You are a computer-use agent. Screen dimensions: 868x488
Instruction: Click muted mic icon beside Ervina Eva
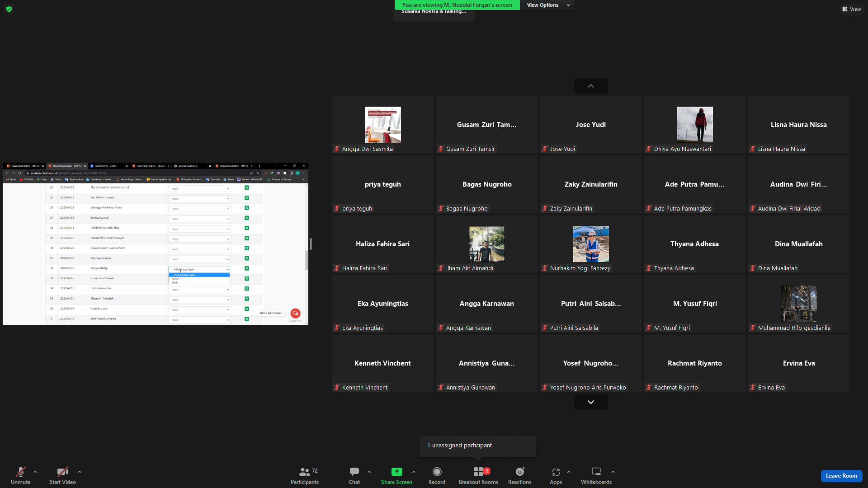point(753,388)
